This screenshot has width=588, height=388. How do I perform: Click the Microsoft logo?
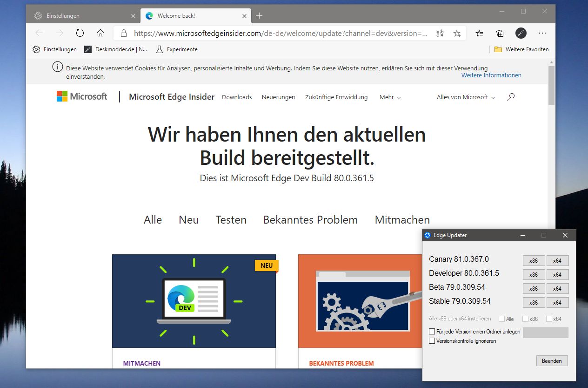pos(82,96)
